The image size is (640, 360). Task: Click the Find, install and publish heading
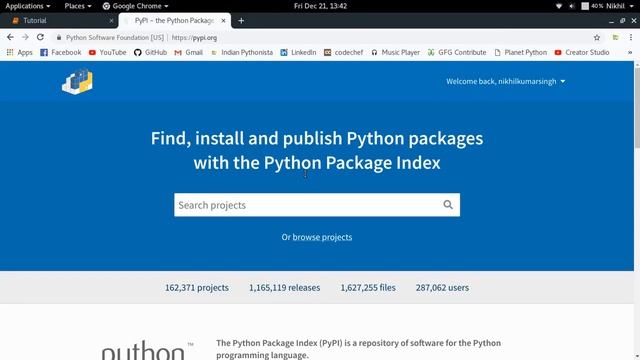317,151
